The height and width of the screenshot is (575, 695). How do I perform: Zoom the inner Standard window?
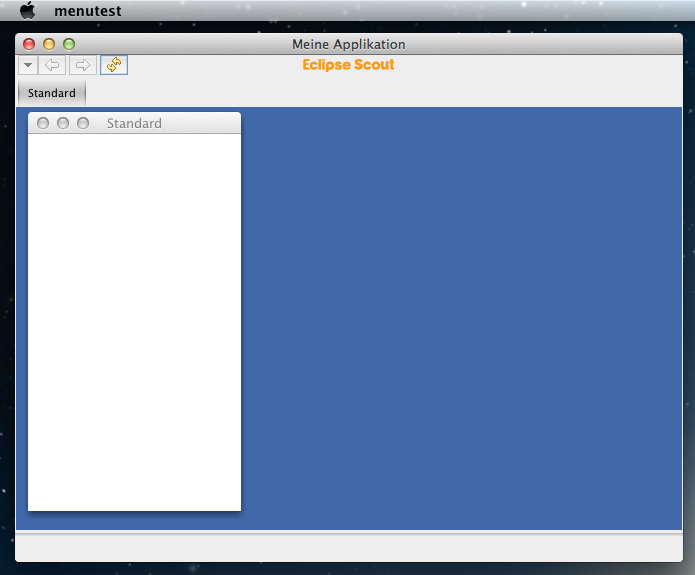click(83, 123)
